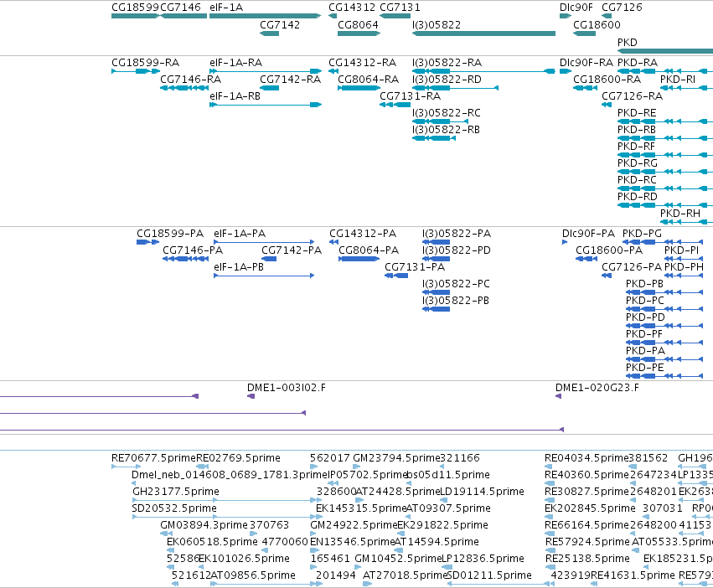The image size is (713, 588).
Task: Select EST RE04034.5prime
Action: click(x=586, y=458)
